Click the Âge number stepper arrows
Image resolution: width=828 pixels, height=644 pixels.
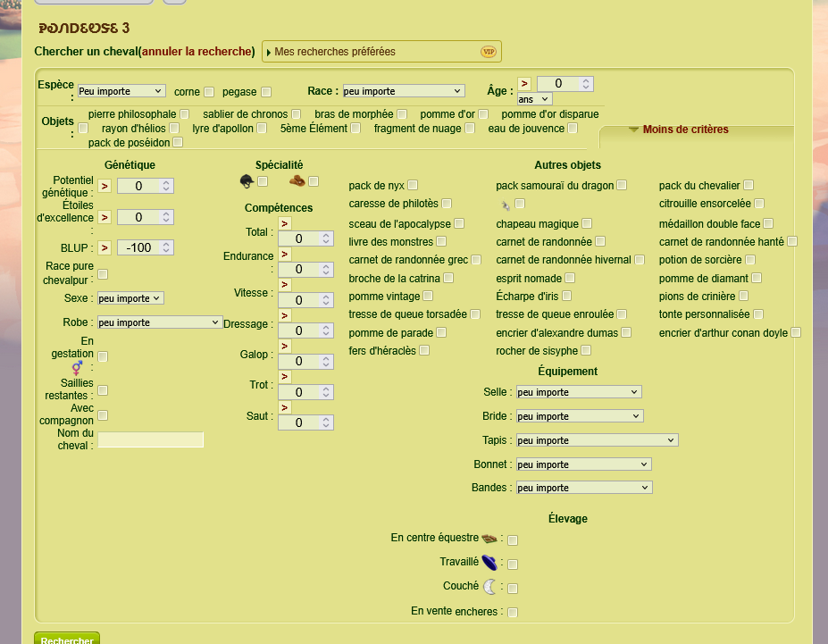(x=586, y=84)
